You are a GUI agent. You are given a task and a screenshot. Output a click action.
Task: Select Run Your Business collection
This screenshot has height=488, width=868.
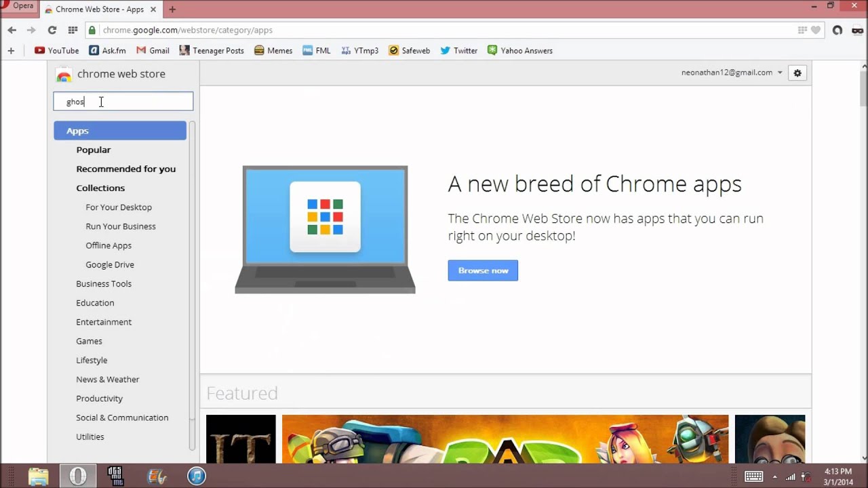coord(121,226)
